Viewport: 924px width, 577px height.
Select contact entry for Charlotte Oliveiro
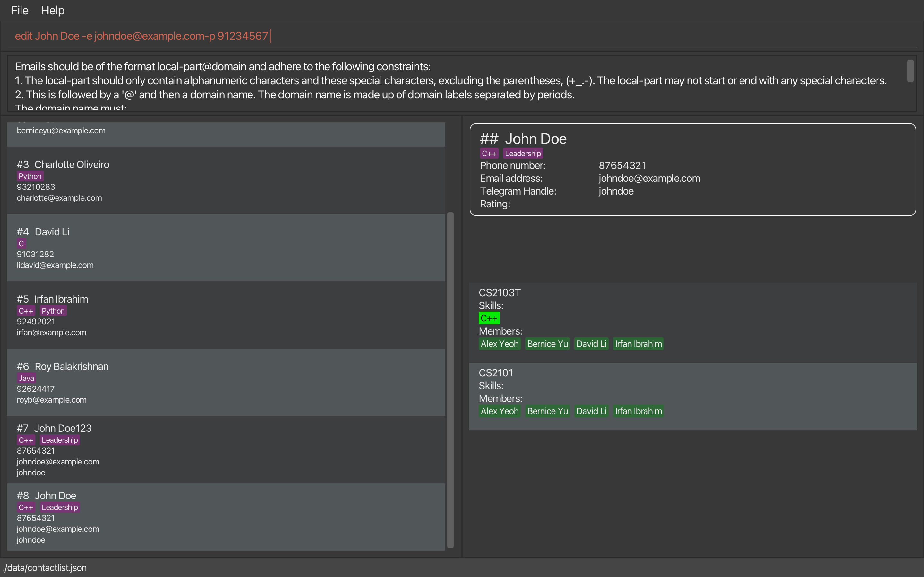click(x=226, y=180)
